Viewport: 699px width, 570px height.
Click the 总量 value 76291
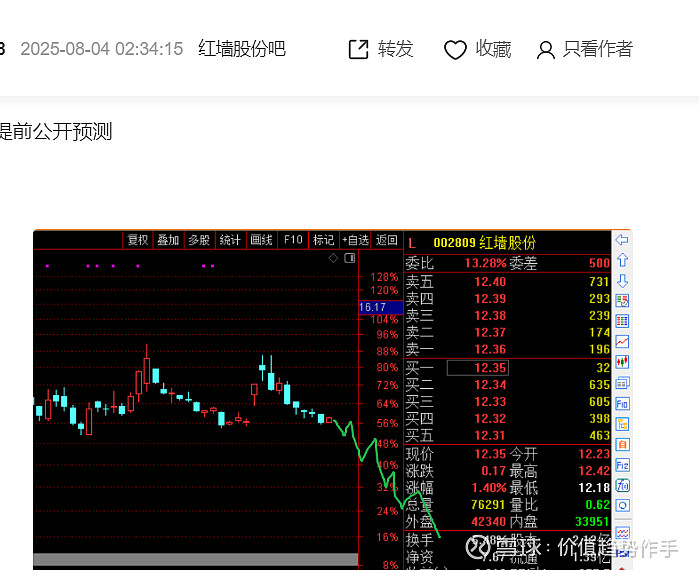[x=489, y=505]
